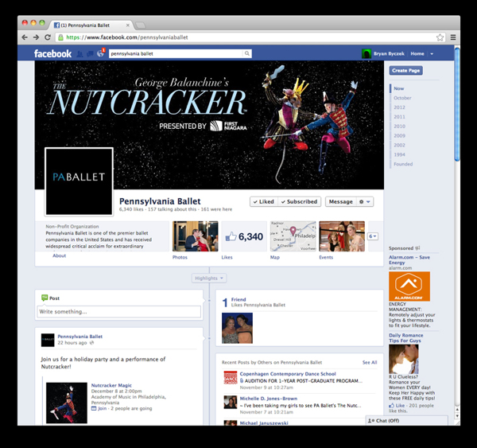The width and height of the screenshot is (477, 448).
Task: Toggle the Subscribed button
Action: click(300, 201)
